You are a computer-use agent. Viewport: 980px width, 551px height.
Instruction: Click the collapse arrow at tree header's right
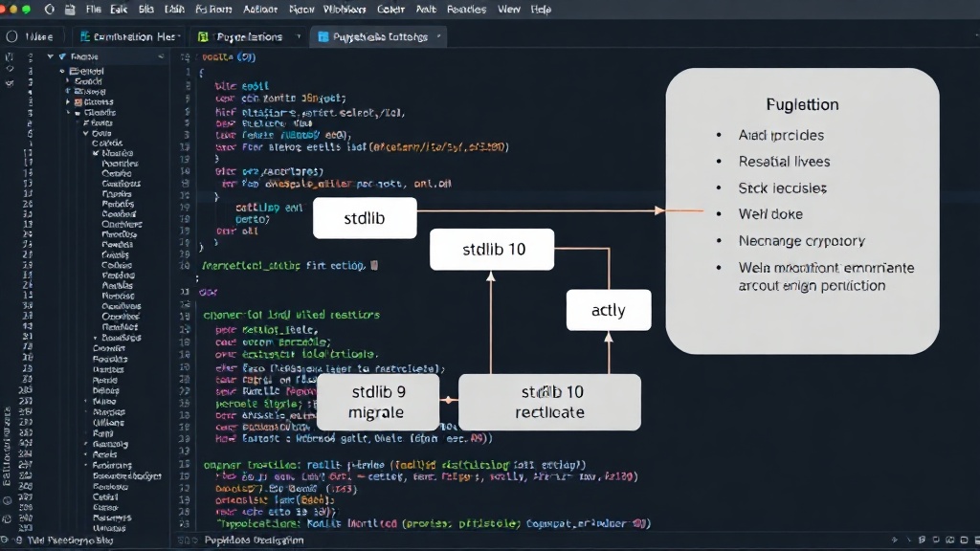tap(161, 56)
